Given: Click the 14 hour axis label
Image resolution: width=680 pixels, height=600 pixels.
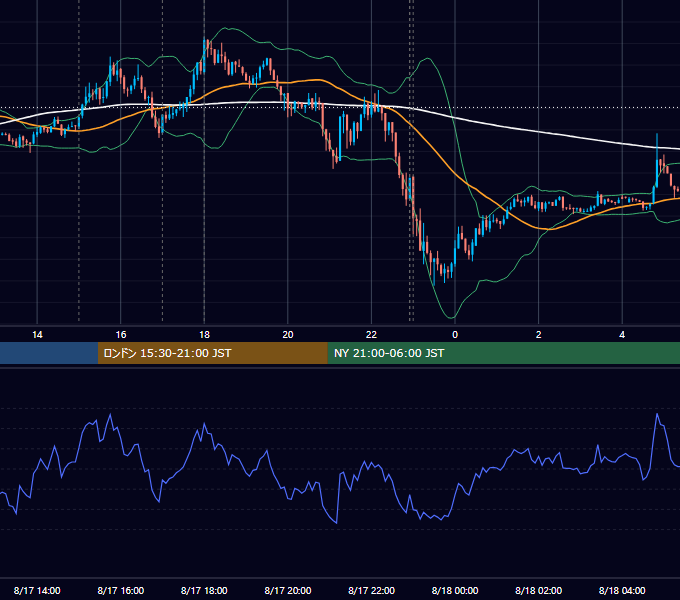Looking at the screenshot, I should [37, 335].
